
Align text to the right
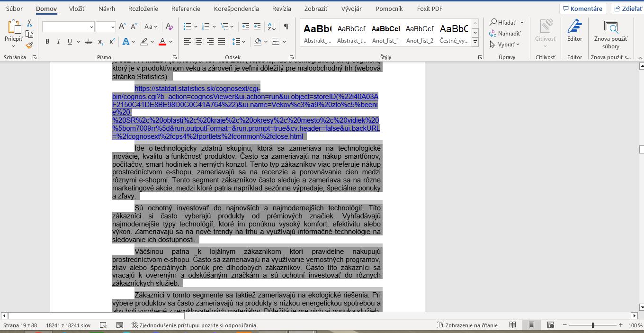click(x=210, y=42)
